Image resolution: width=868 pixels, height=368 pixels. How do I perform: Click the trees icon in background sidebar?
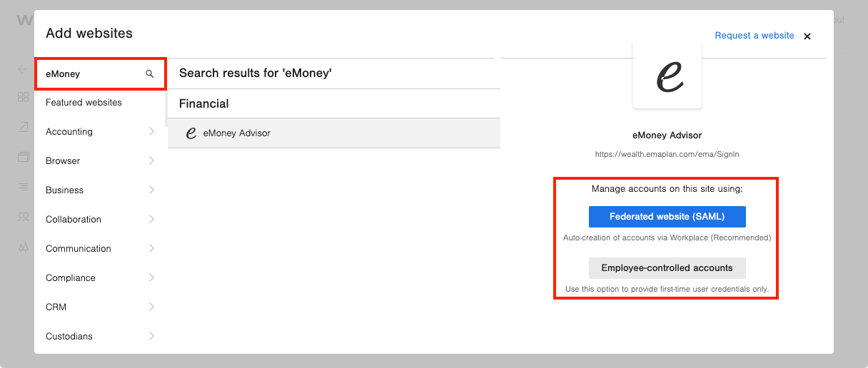[x=24, y=247]
